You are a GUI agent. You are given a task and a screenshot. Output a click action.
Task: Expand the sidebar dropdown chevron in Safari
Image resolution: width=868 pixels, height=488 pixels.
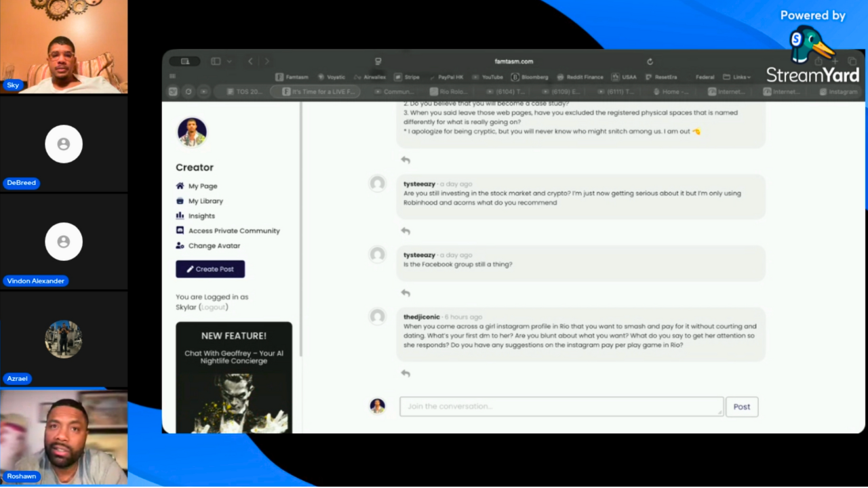click(229, 62)
